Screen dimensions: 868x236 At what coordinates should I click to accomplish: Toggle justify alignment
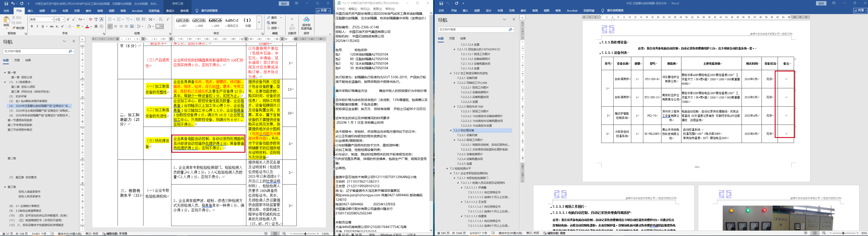(x=126, y=26)
